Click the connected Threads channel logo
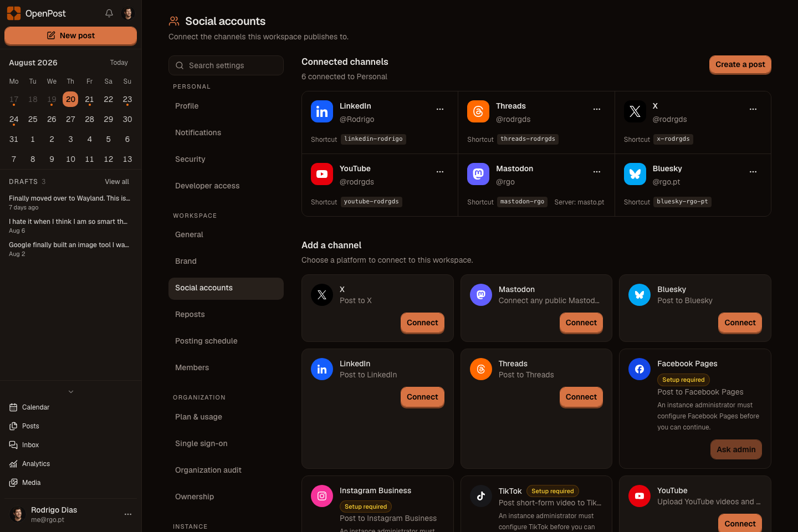This screenshot has width=798, height=532. click(478, 111)
